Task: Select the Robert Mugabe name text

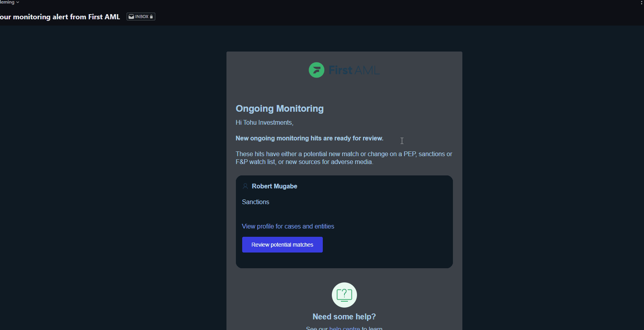Action: 274,186
